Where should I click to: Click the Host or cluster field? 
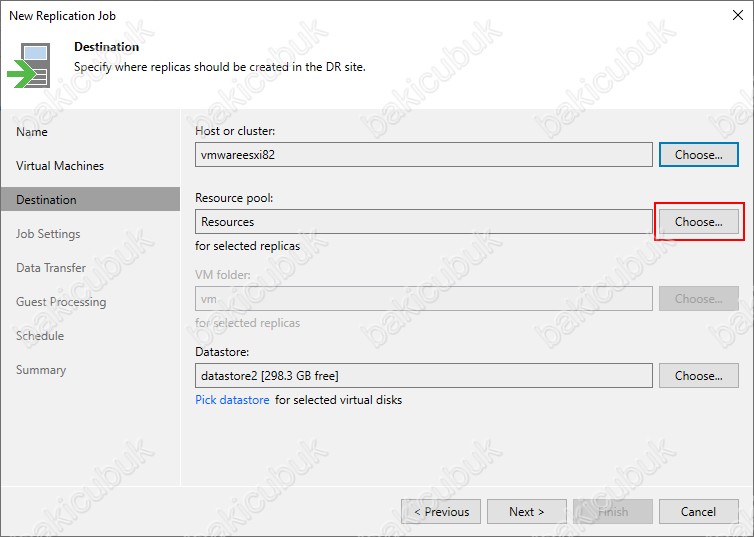point(424,155)
